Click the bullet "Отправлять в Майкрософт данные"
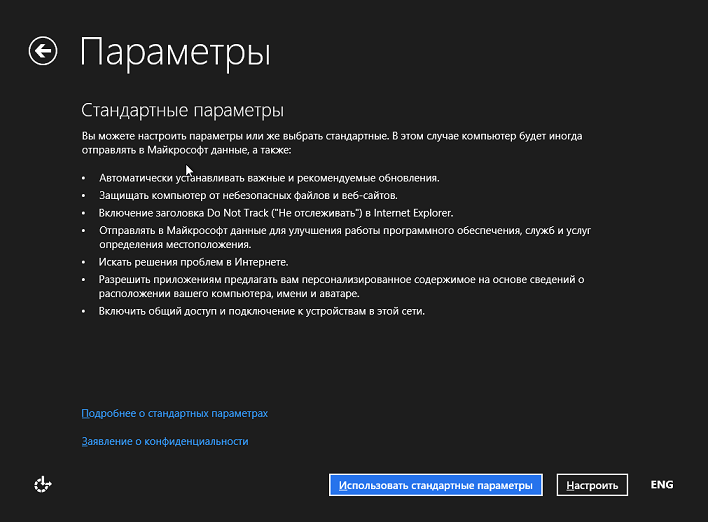708x522 pixels. tap(345, 237)
